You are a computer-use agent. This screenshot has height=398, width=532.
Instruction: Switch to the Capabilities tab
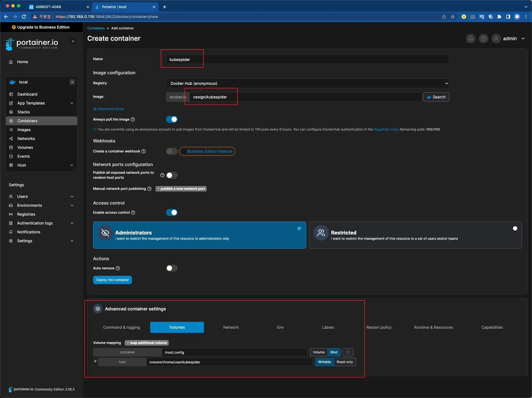tap(492, 327)
